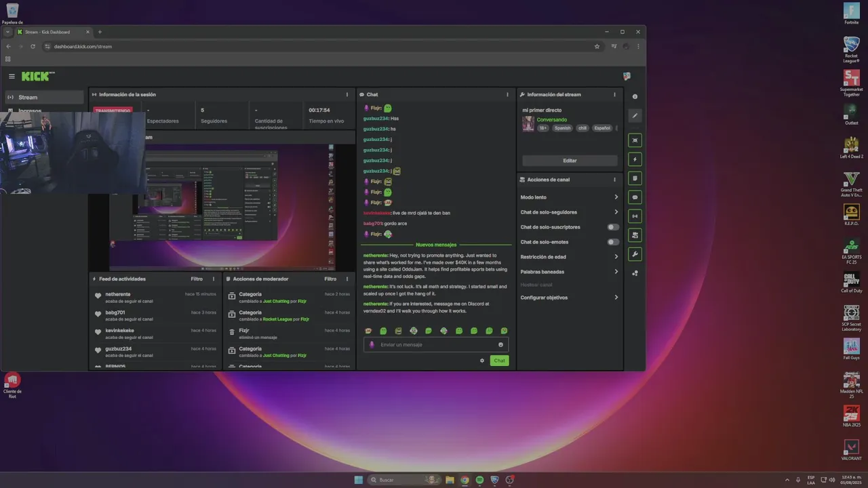
Task: Open Información del stream three-dot menu
Action: coord(615,95)
